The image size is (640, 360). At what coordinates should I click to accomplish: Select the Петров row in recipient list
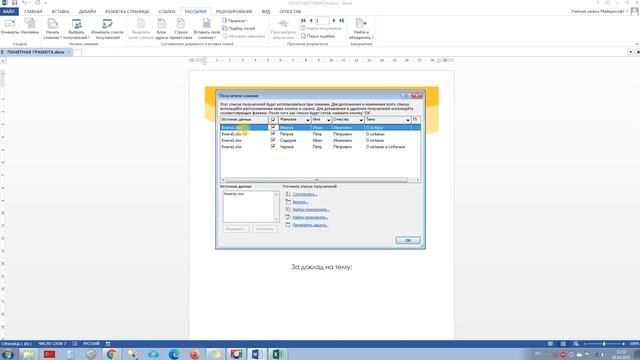(320, 134)
